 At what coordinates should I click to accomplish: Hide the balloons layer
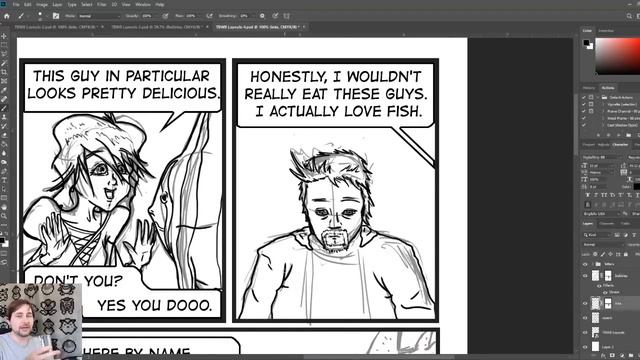[x=585, y=276]
